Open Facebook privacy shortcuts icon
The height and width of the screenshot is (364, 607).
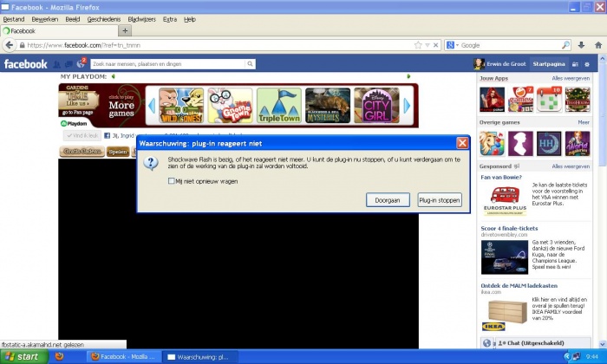pos(575,64)
